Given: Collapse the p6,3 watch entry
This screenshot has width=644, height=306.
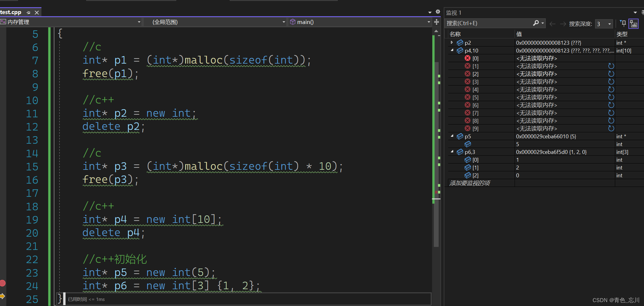Looking at the screenshot, I should (x=452, y=152).
